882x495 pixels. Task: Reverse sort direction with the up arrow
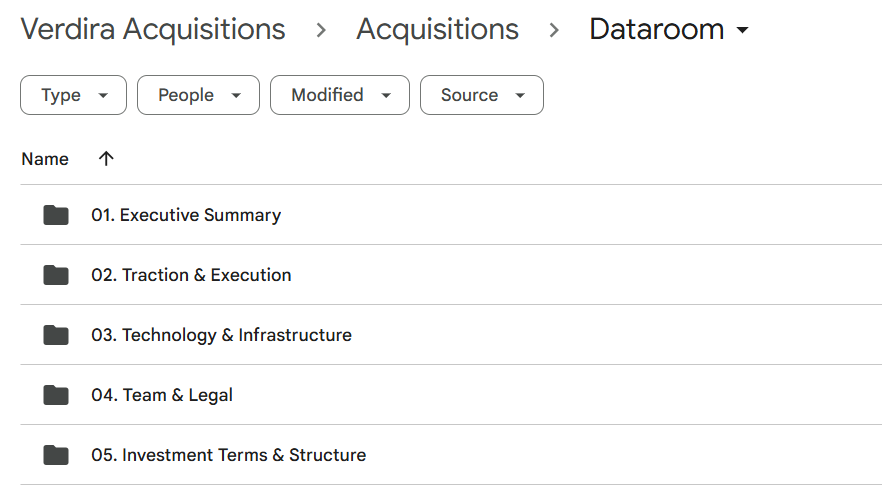click(x=106, y=159)
